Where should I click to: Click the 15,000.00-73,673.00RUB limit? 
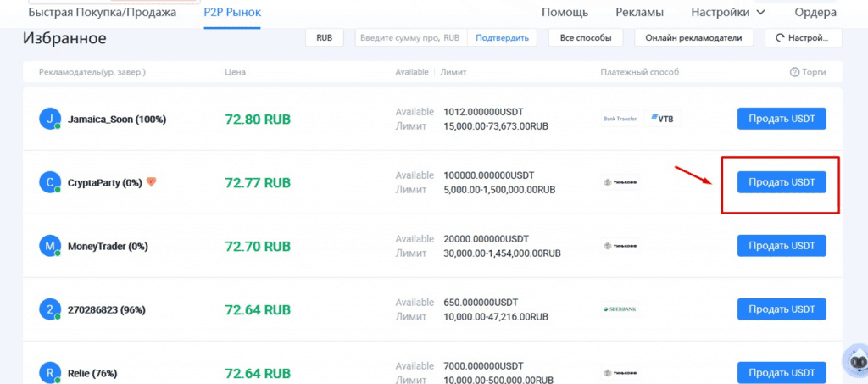pos(495,126)
